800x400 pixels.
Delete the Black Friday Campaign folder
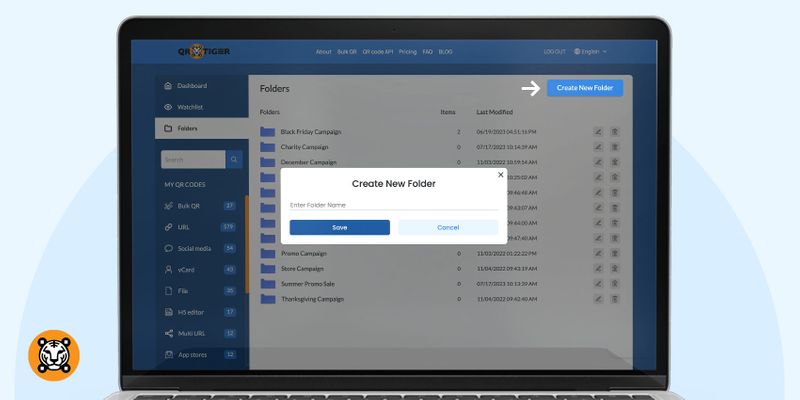pyautogui.click(x=615, y=132)
